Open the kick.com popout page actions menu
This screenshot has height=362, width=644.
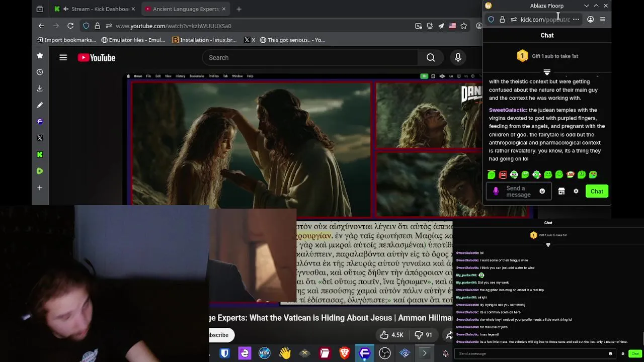[x=576, y=20]
